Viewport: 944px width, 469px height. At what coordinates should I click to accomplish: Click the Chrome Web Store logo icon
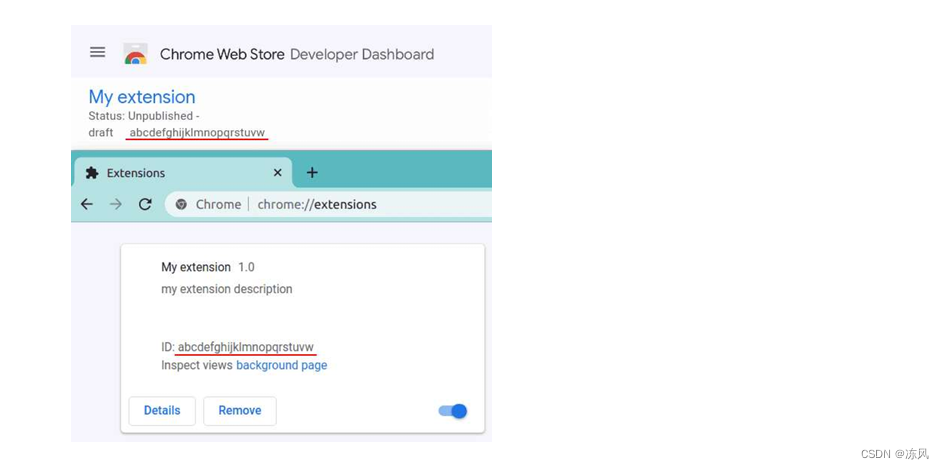pyautogui.click(x=135, y=54)
